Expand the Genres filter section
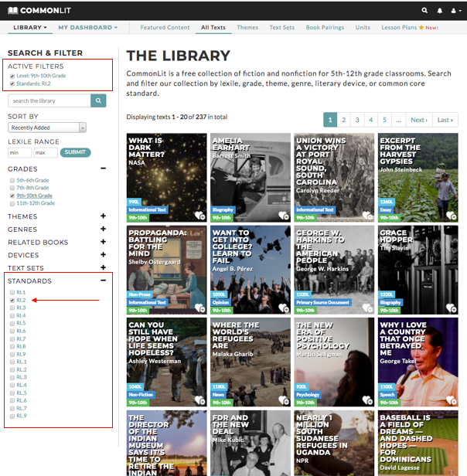The height and width of the screenshot is (476, 467). [x=104, y=229]
